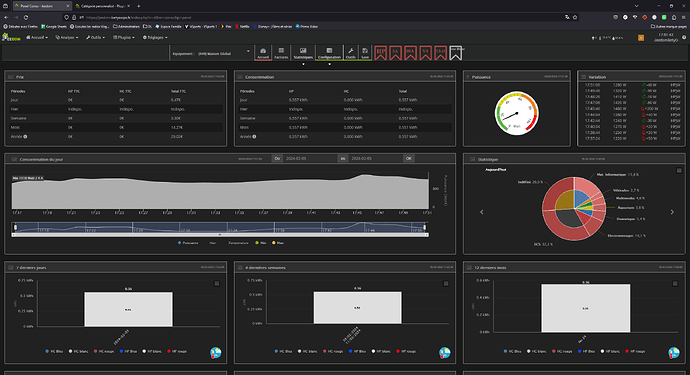The height and width of the screenshot is (375, 690).
Task: Open the Accueil menu
Action: point(37,37)
